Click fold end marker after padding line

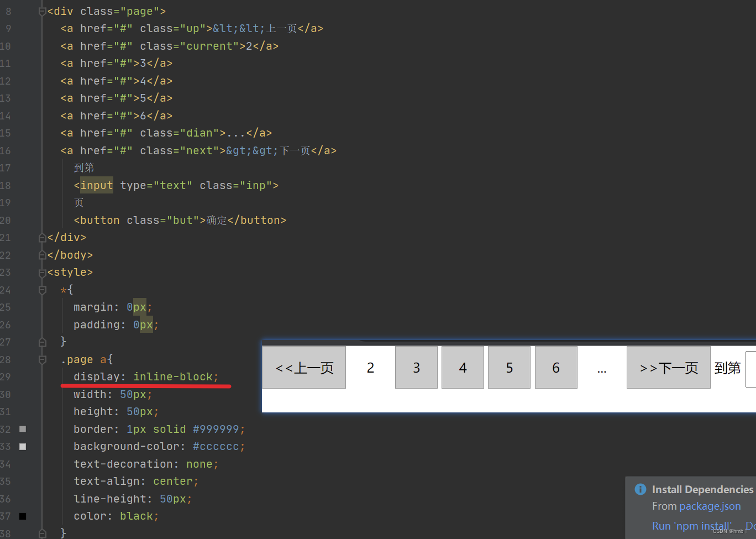(x=43, y=342)
